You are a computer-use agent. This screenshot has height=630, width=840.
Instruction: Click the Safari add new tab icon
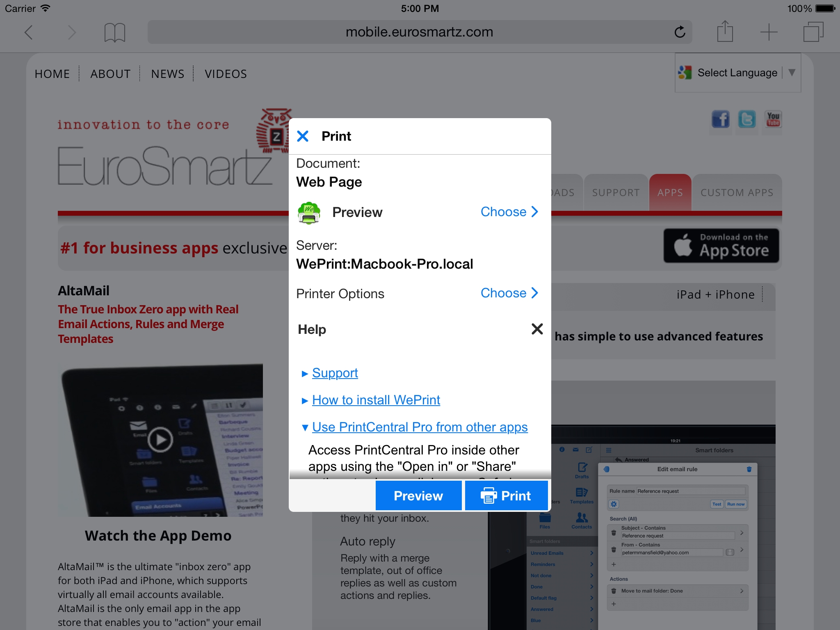point(769,31)
